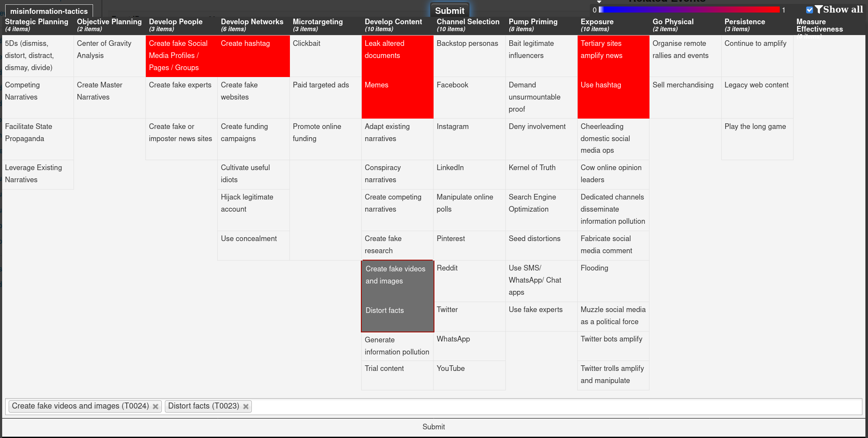Image resolution: width=868 pixels, height=438 pixels.
Task: Click the small arrow above the color scale
Action: click(x=599, y=2)
